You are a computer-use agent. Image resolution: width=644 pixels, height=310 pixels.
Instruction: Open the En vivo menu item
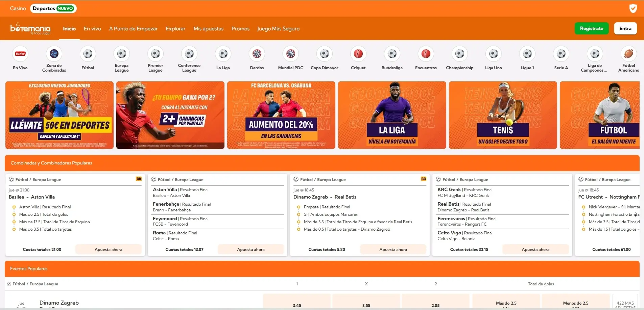pyautogui.click(x=92, y=29)
